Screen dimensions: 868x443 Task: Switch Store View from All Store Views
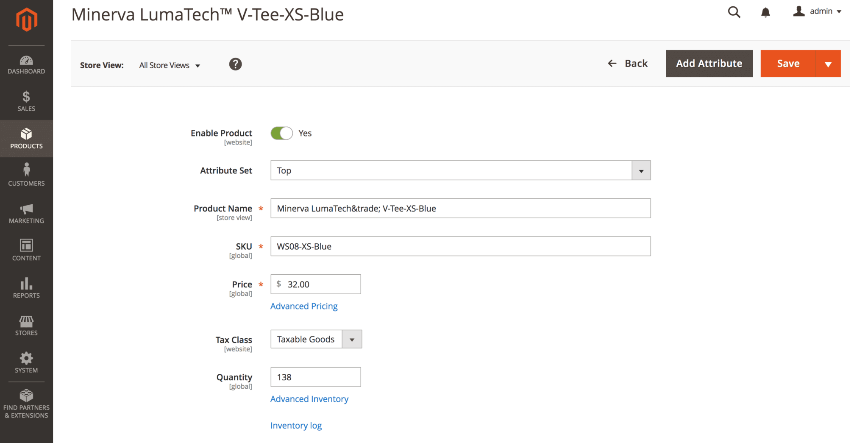pos(170,65)
